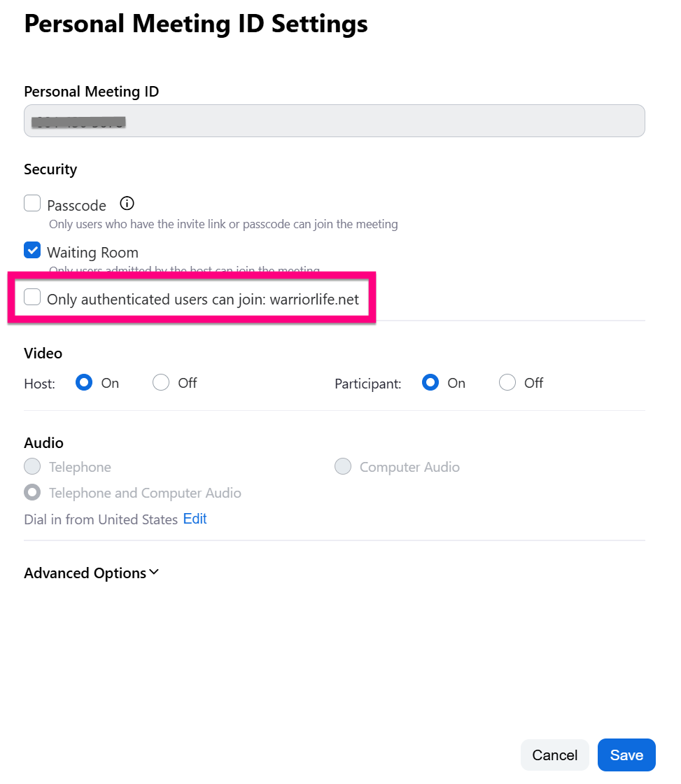Select Host video On radio button
681x784 pixels.
coord(84,383)
